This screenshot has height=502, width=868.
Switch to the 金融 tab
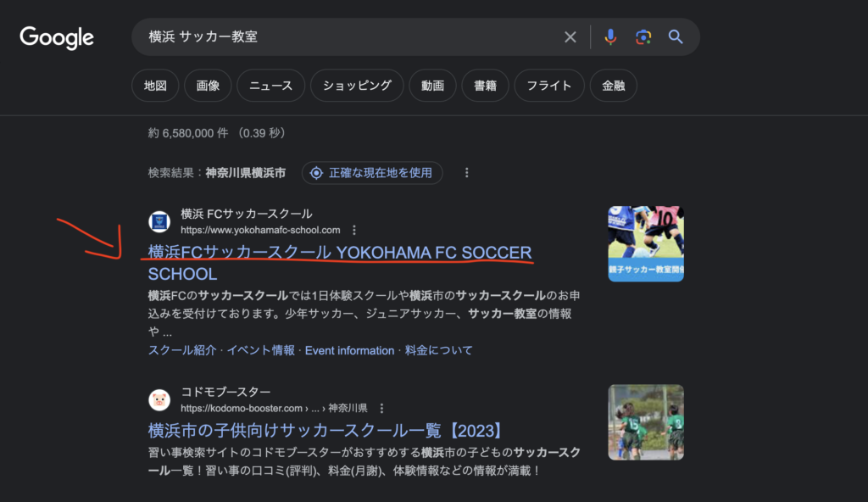614,86
